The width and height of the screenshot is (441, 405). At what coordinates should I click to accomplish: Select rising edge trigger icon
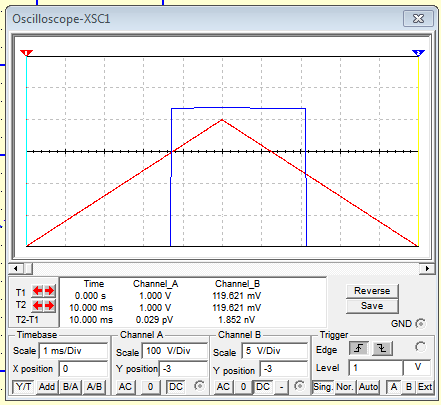coord(358,349)
